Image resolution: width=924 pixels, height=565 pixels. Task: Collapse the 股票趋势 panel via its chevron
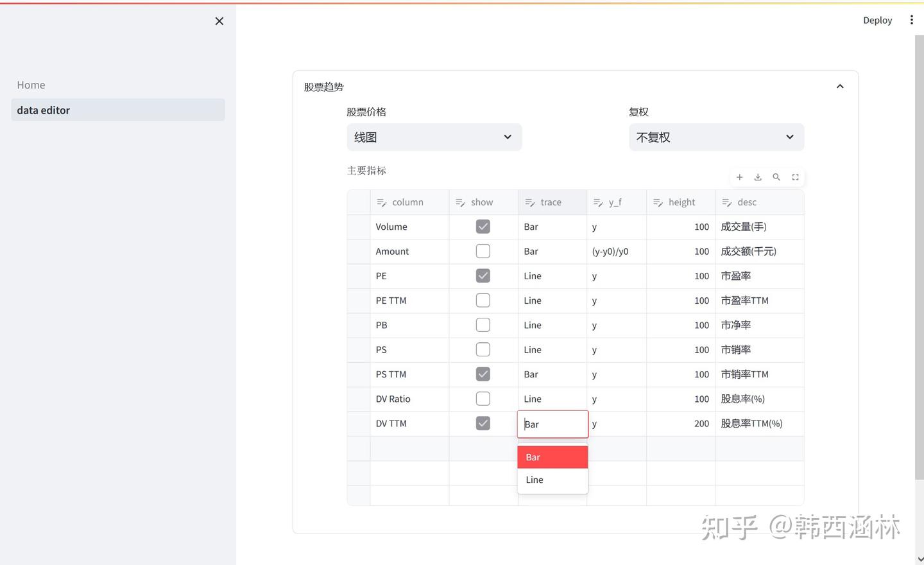(x=840, y=85)
